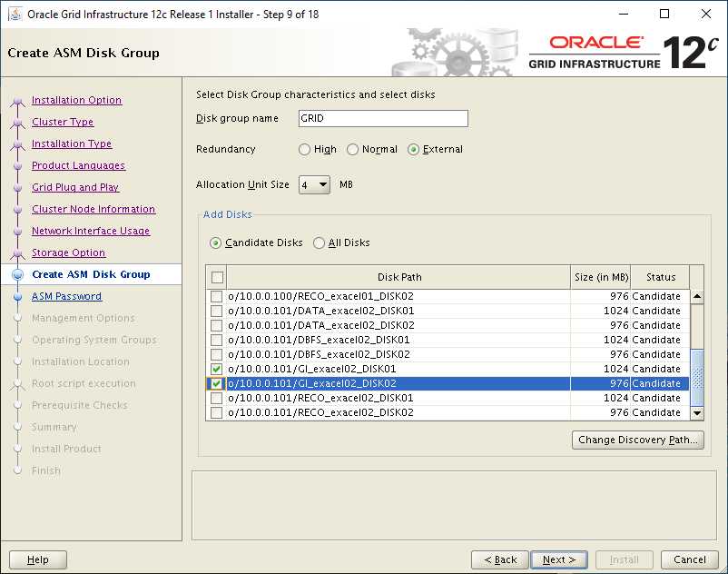Click the disk list scroll down arrow
Viewport: 728px width, 574px height.
coord(697,413)
